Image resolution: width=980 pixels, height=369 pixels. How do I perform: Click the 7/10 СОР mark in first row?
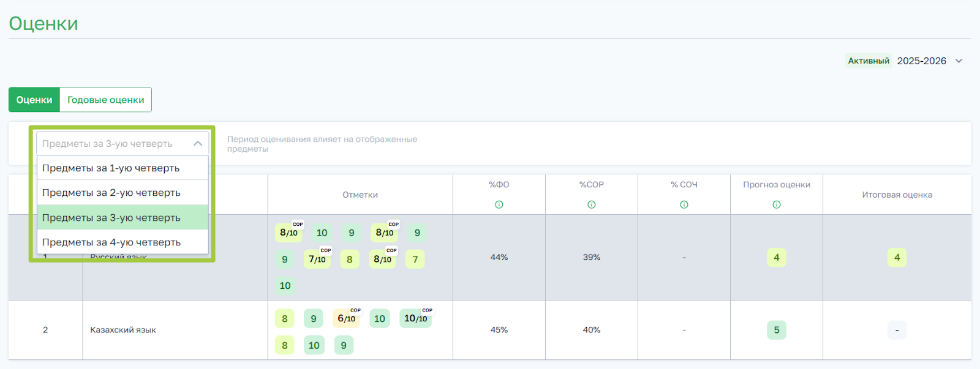click(x=317, y=259)
